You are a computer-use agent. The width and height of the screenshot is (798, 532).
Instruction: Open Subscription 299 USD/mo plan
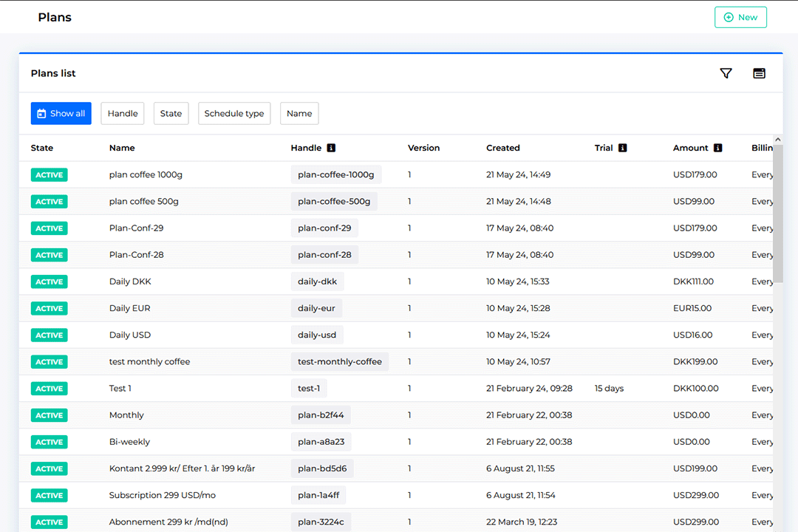click(163, 495)
